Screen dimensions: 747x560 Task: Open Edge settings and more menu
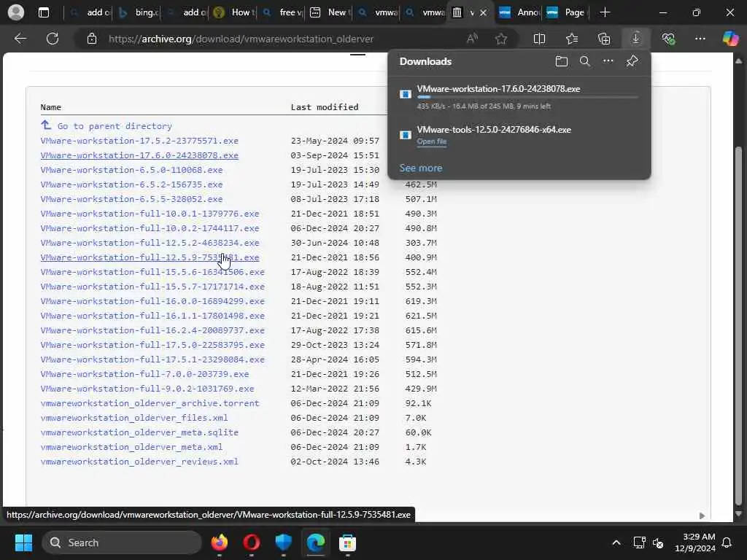tap(700, 39)
